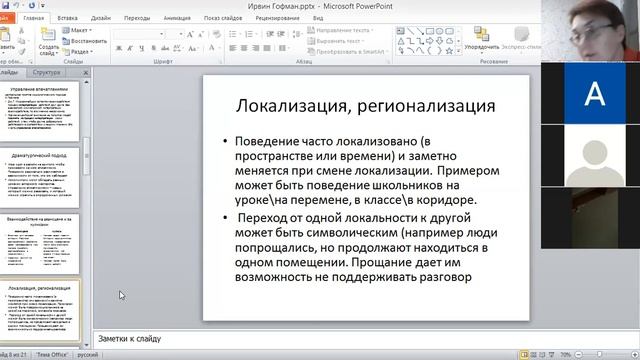Select the Rectangle shape in gallery

[430, 31]
